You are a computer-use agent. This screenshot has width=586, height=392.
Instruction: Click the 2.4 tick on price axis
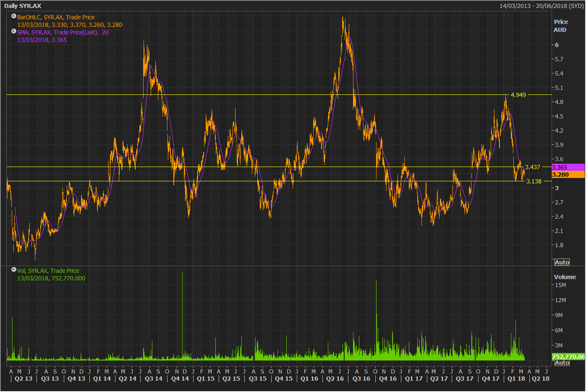pyautogui.click(x=559, y=217)
